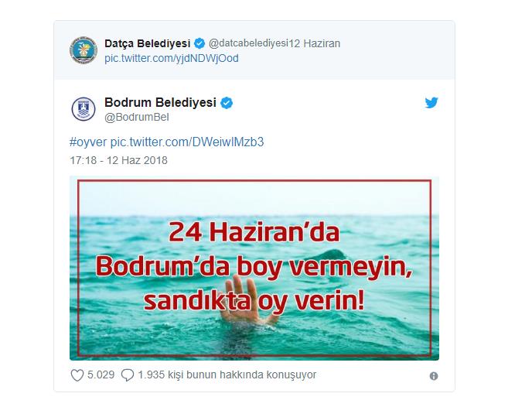Open the sea image with red text
The height and width of the screenshot is (407, 532).
tap(254, 268)
